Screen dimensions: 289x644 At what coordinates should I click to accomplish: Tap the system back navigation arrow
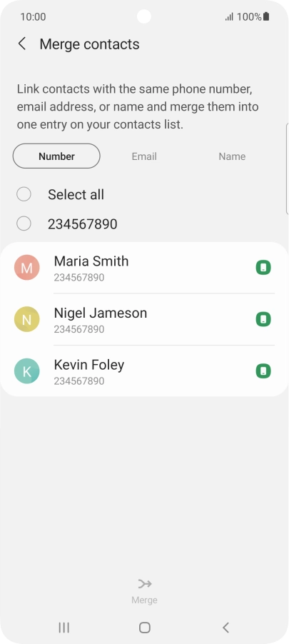point(225,627)
